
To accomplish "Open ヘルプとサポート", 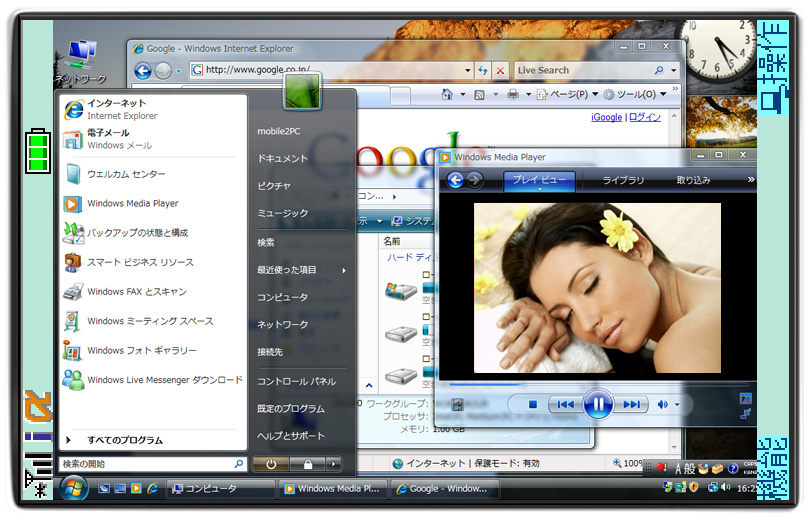I will 291,436.
